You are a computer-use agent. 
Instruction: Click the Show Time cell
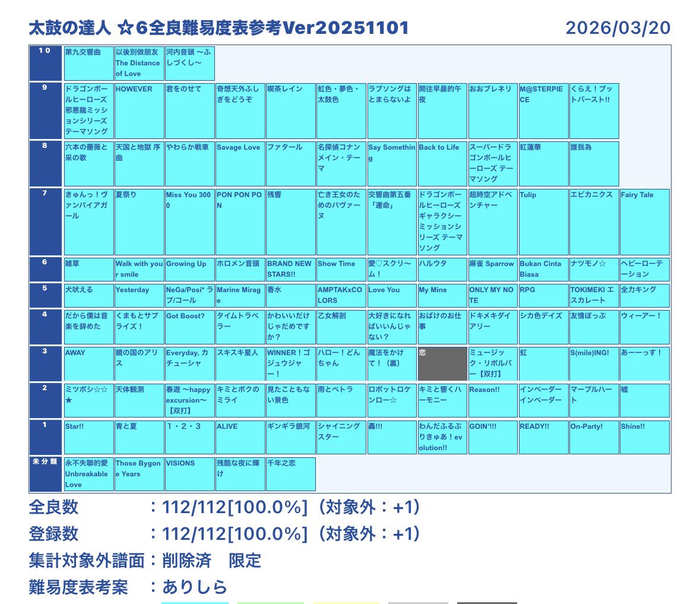click(x=341, y=269)
